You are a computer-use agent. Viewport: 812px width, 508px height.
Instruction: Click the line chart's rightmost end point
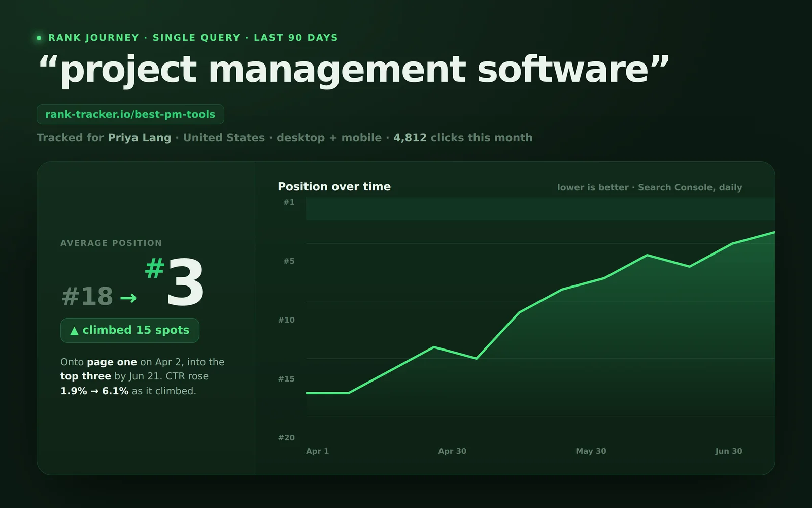coord(774,232)
